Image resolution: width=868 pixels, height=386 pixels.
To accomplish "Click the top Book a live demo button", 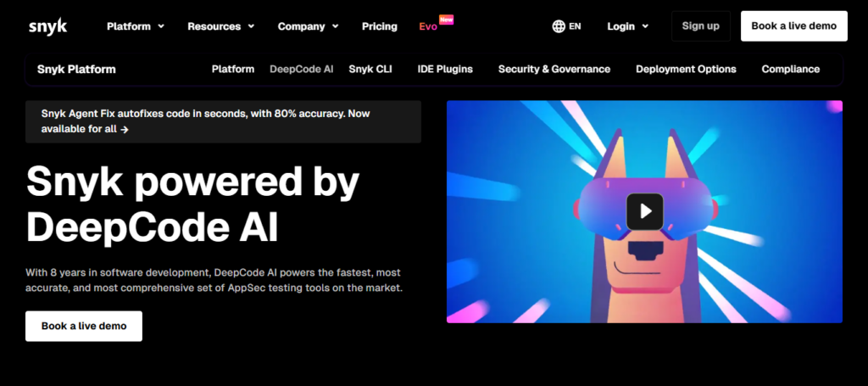I will (793, 26).
